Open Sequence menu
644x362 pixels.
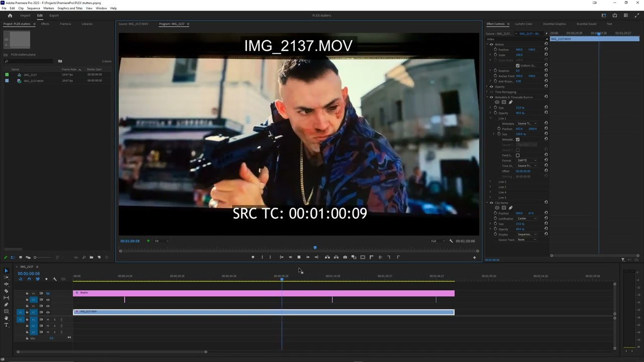tap(34, 8)
